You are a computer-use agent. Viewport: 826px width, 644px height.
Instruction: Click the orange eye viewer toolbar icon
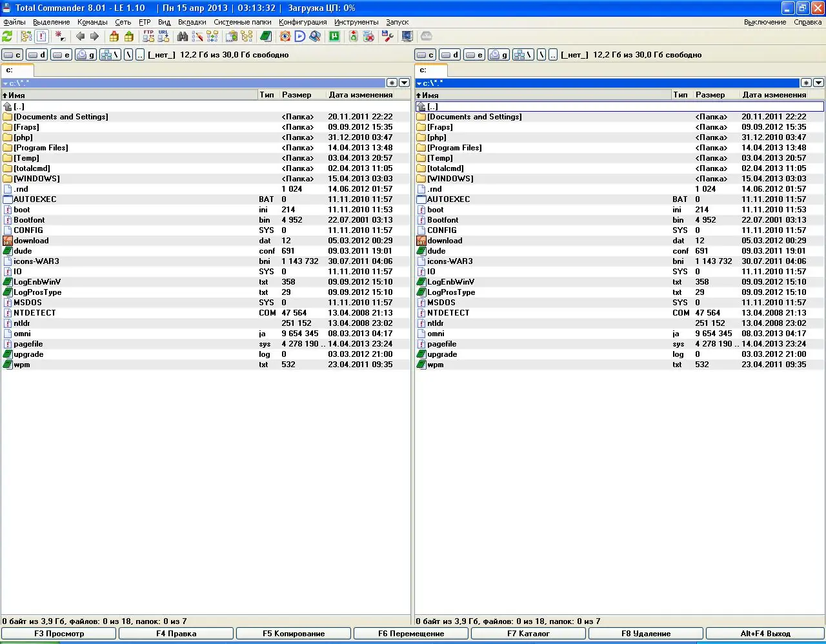[285, 37]
